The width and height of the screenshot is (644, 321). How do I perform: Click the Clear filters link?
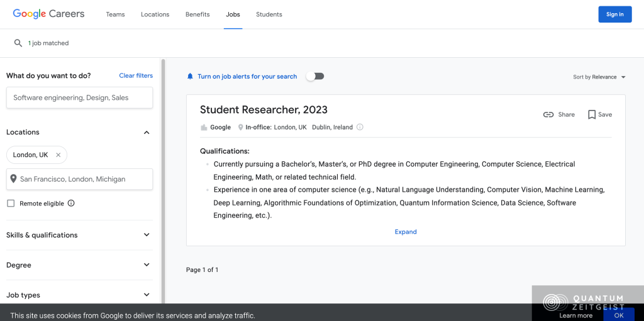click(136, 75)
